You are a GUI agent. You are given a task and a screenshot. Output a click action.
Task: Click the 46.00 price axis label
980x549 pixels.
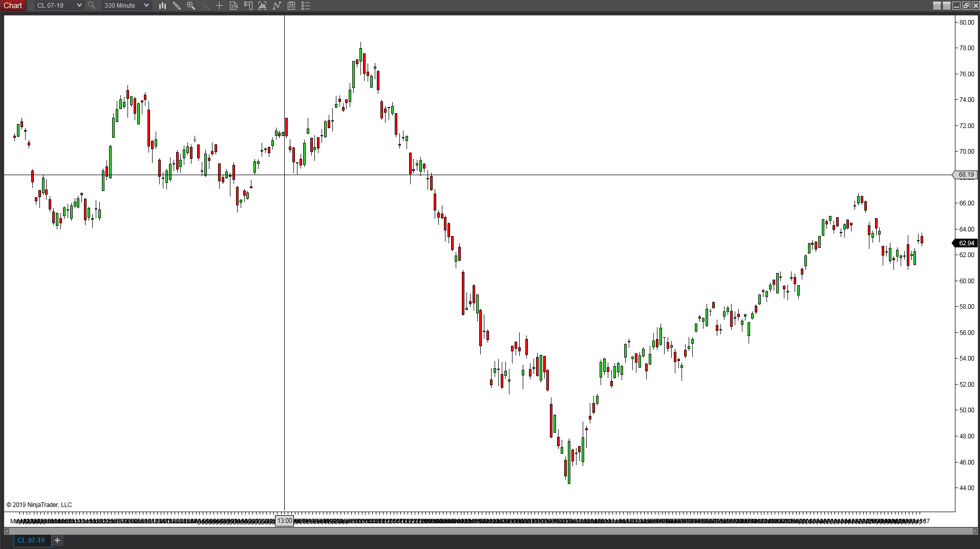(x=967, y=462)
